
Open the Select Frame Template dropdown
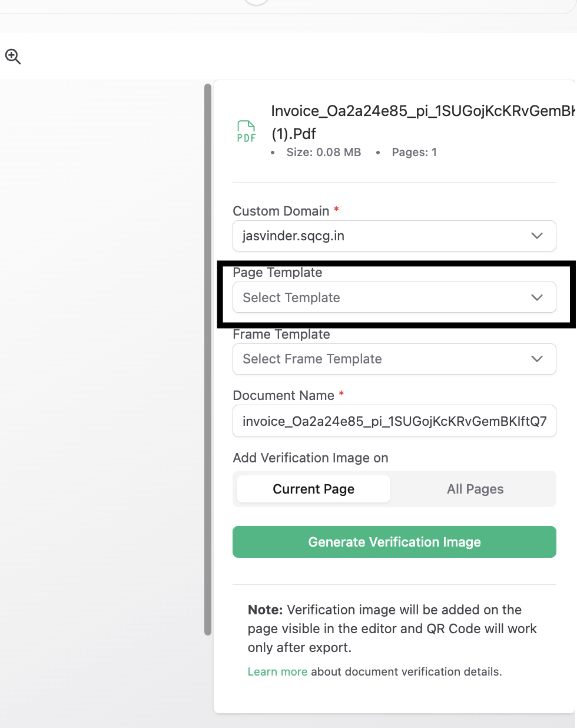click(x=394, y=359)
